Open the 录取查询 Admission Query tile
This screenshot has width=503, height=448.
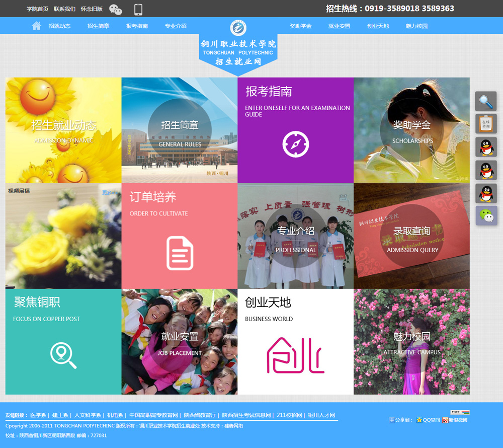point(411,236)
